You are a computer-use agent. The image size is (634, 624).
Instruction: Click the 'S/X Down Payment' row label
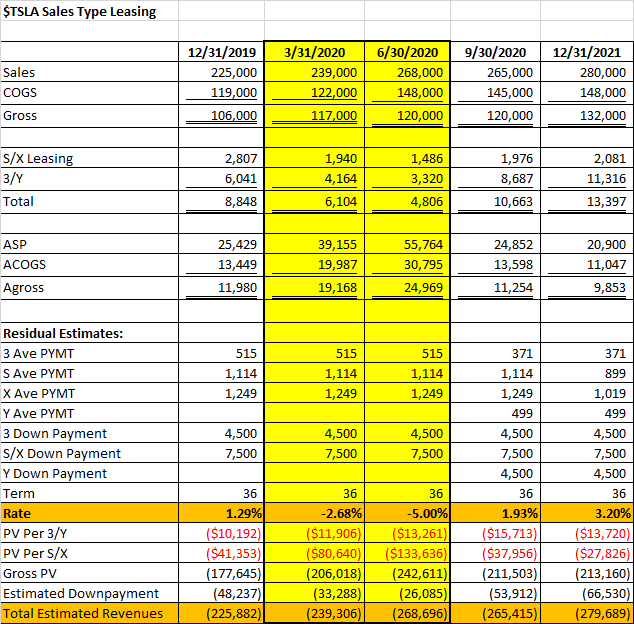point(62,454)
